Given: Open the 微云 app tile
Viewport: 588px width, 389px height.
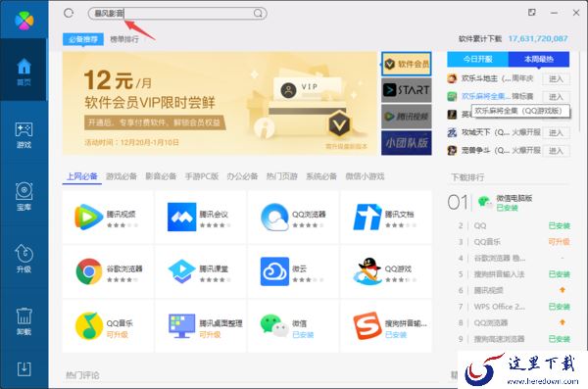Looking at the screenshot, I should [x=293, y=271].
